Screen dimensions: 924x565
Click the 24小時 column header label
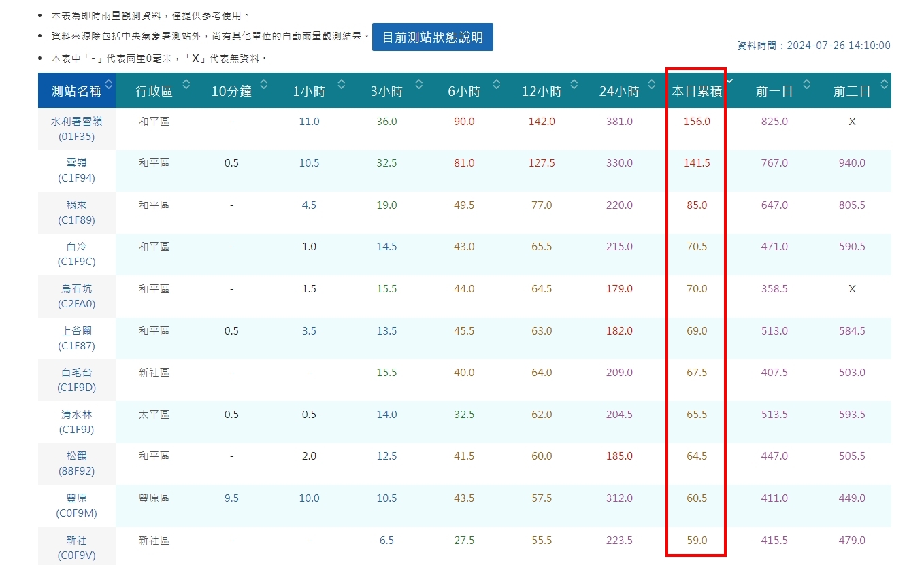point(619,91)
